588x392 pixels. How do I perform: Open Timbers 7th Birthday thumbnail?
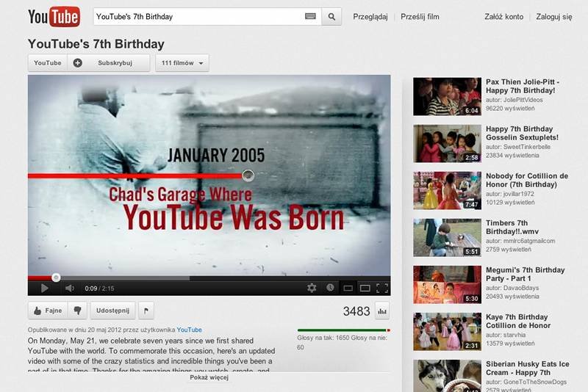[447, 237]
